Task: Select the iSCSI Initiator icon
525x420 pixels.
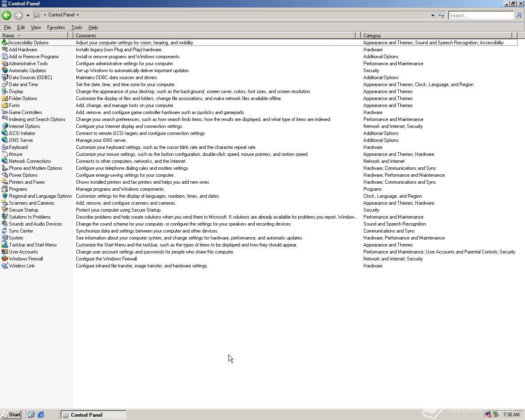Action: [x=5, y=133]
